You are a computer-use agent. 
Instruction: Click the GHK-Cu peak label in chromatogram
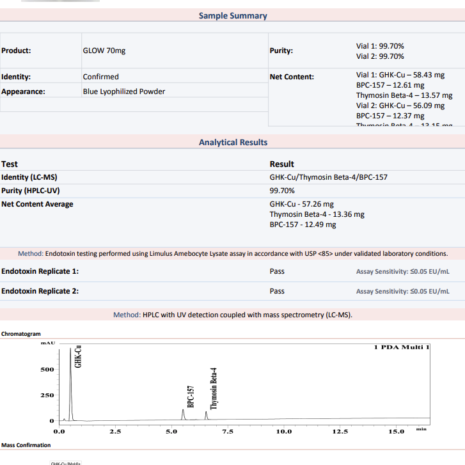click(78, 356)
